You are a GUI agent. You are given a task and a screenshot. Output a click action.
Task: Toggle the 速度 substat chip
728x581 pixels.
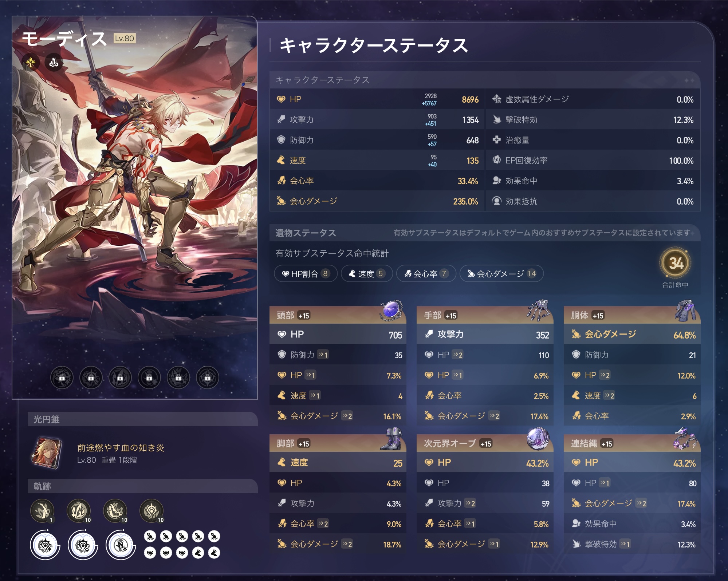click(367, 273)
